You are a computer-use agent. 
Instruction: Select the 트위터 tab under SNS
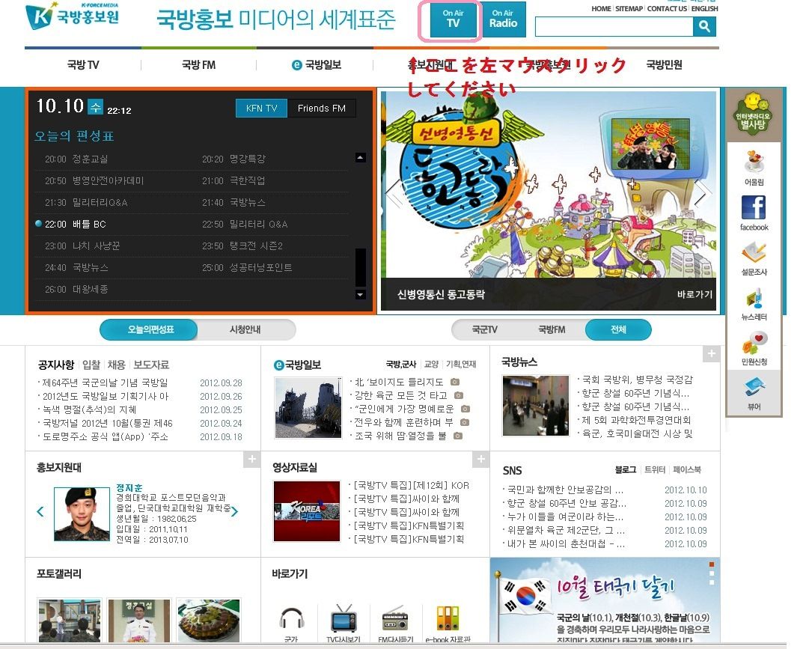click(x=655, y=470)
